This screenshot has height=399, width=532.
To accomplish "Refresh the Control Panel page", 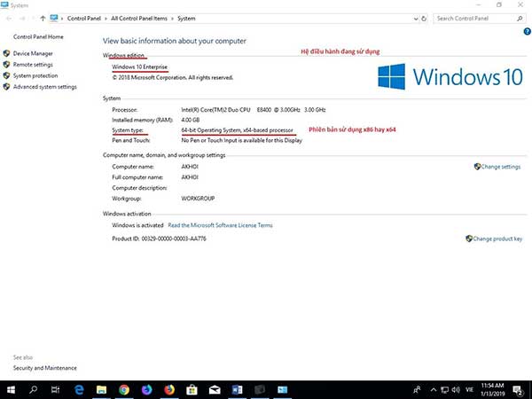I will click(424, 19).
